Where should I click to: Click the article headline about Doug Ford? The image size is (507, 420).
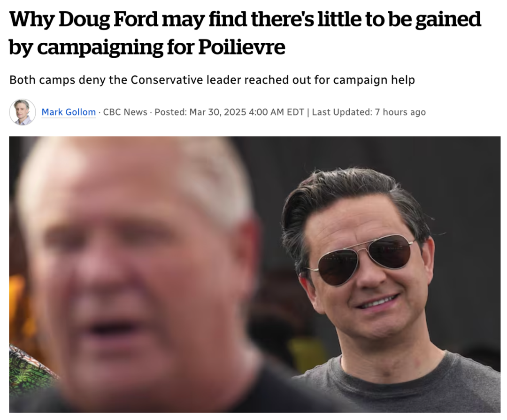245,33
